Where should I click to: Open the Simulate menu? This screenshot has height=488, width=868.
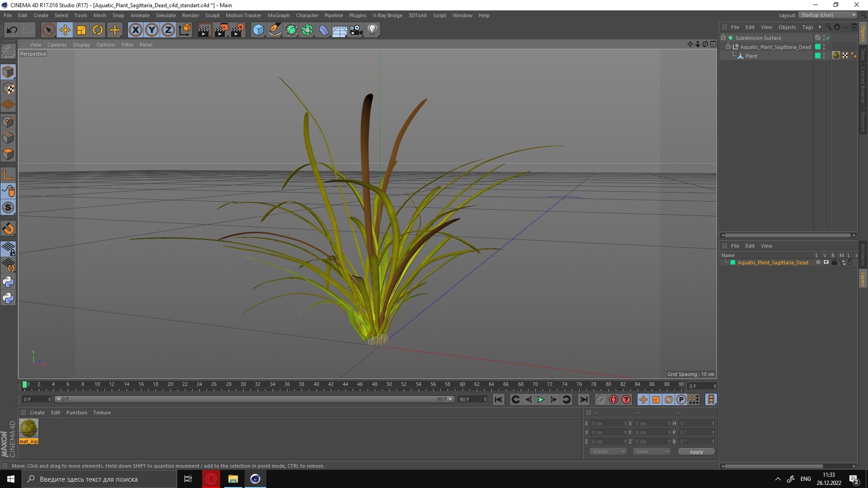pos(165,15)
